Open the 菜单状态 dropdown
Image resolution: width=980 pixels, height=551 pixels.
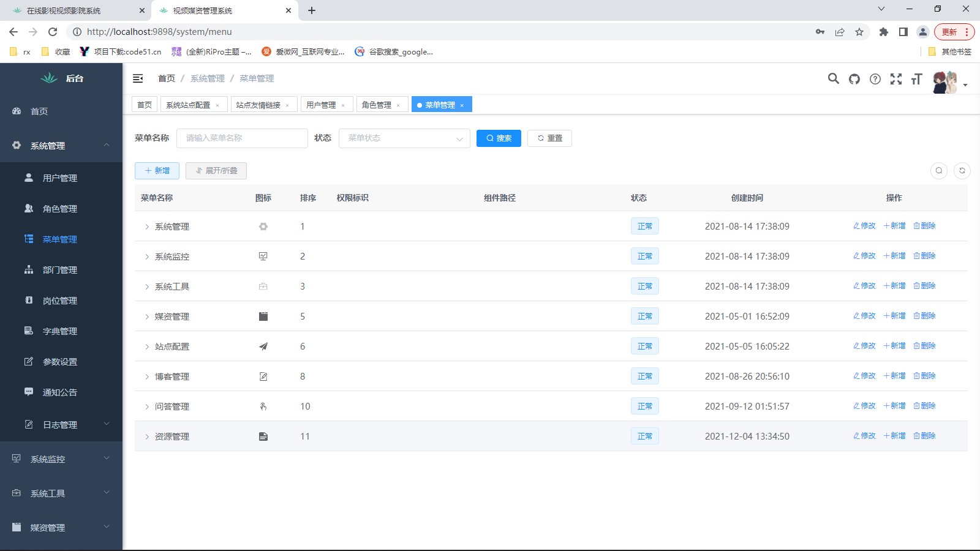(x=404, y=138)
